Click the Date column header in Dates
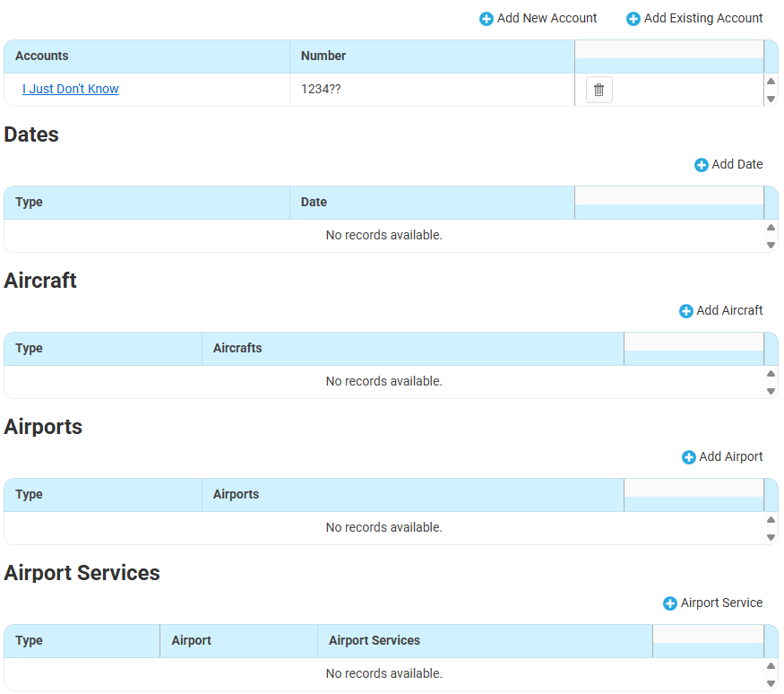 pyautogui.click(x=314, y=202)
